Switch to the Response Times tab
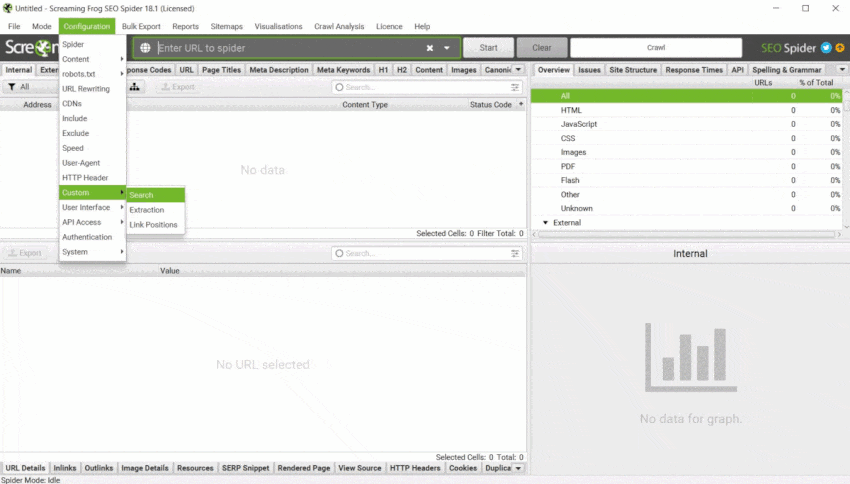850x484 pixels. (694, 70)
